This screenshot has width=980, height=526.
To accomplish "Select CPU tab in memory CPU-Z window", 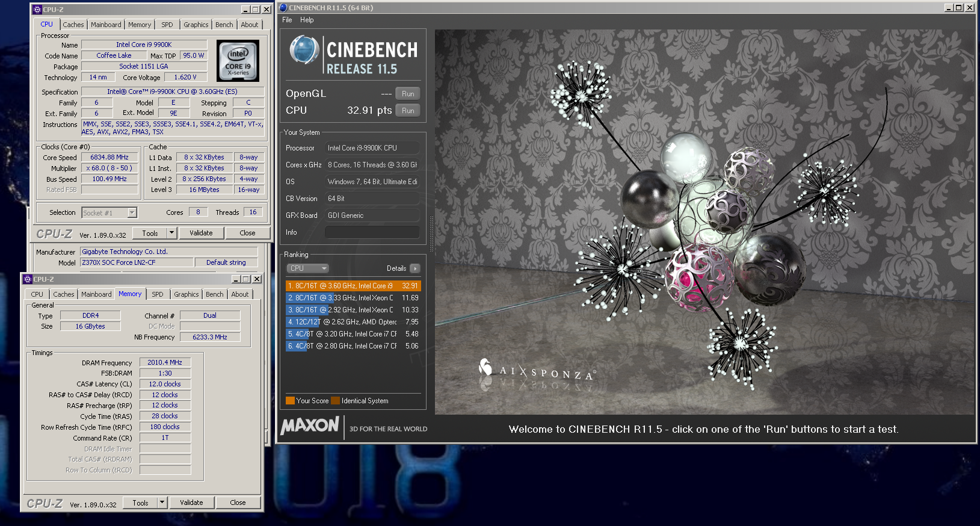I will point(37,294).
